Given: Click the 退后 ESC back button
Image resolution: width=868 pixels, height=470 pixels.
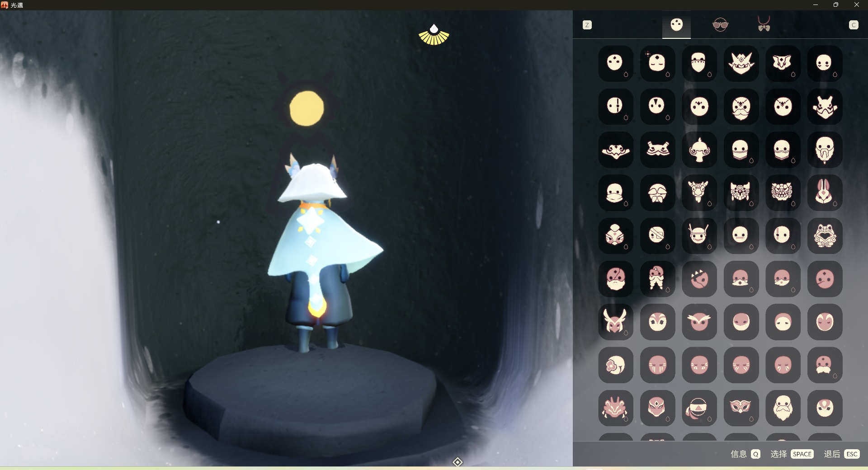Looking at the screenshot, I should tap(842, 454).
